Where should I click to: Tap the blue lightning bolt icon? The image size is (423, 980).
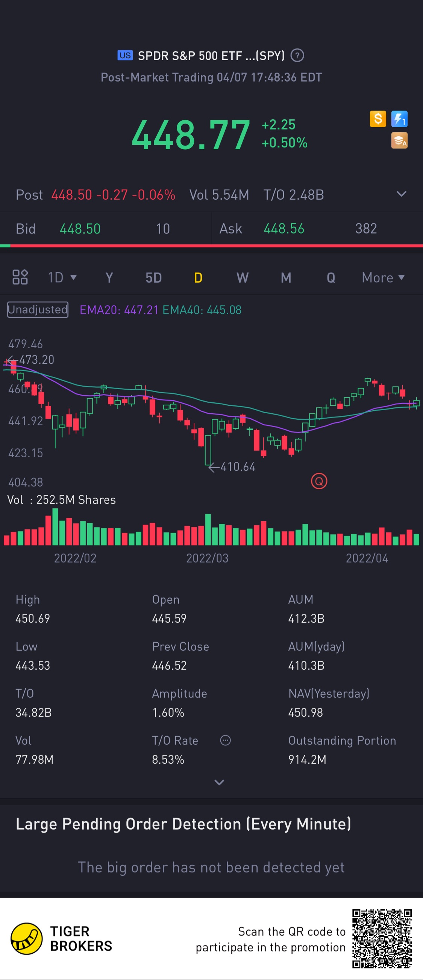coord(399,119)
